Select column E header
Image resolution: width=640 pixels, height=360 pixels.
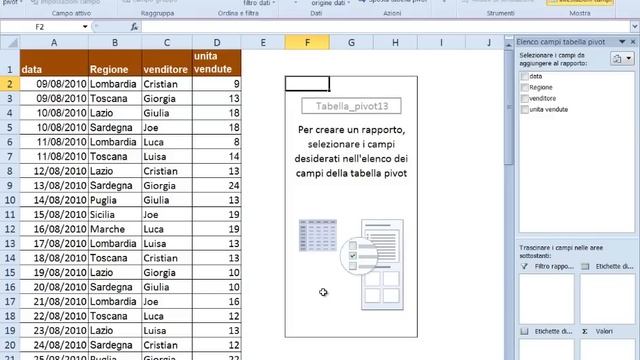click(x=263, y=42)
